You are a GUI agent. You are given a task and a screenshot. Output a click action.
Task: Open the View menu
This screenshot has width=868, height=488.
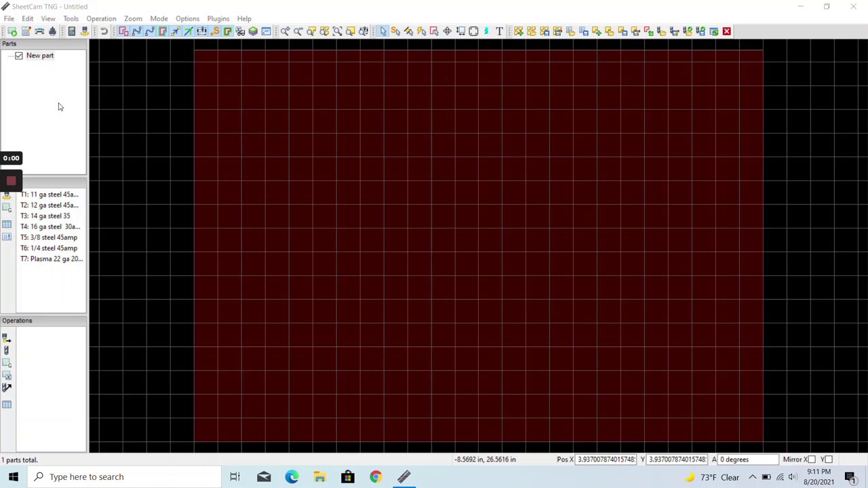tap(48, 18)
